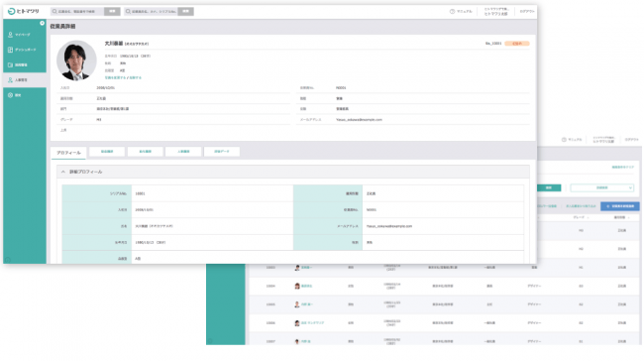Open マイページ via its person icon
This screenshot has width=644, height=361.
(x=10, y=35)
